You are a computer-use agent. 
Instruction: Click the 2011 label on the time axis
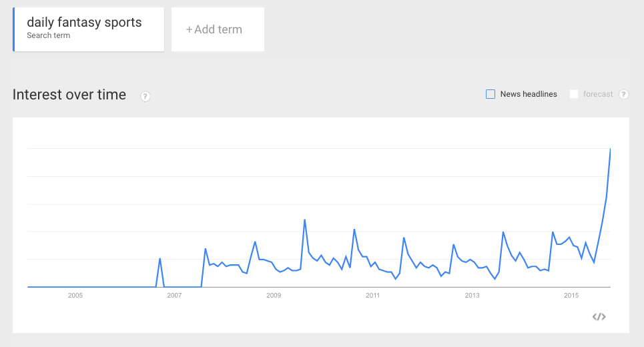373,295
